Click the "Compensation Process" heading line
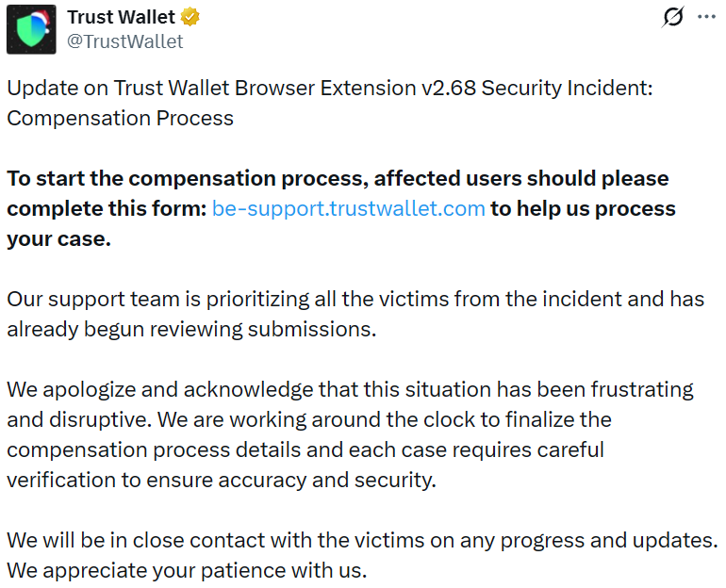This screenshot has width=726, height=588. click(120, 118)
